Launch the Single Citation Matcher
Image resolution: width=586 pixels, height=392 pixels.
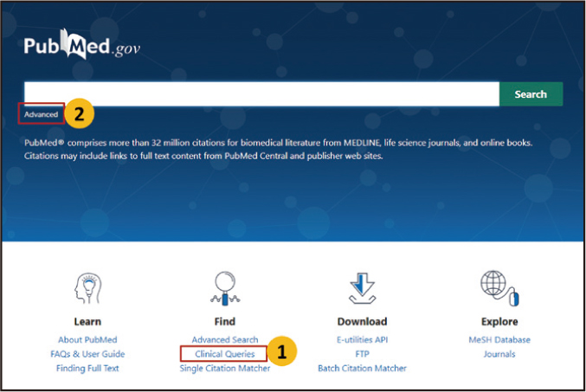[x=224, y=368]
